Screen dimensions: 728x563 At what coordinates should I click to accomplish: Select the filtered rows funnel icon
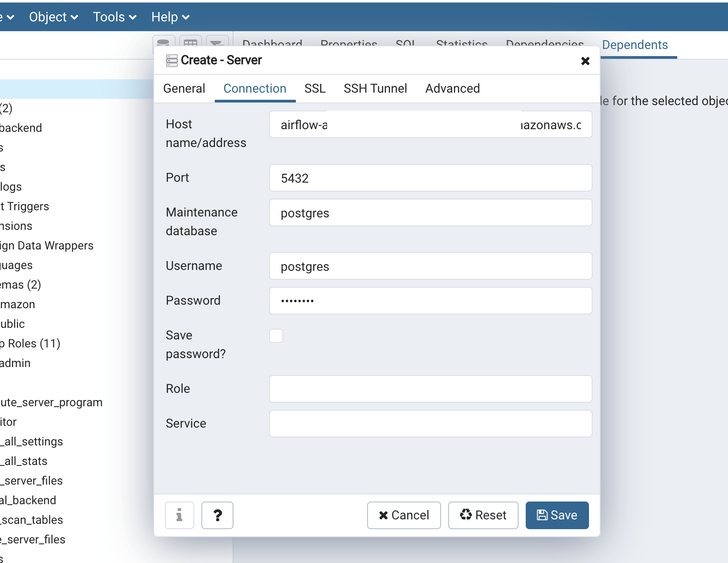coord(217,42)
